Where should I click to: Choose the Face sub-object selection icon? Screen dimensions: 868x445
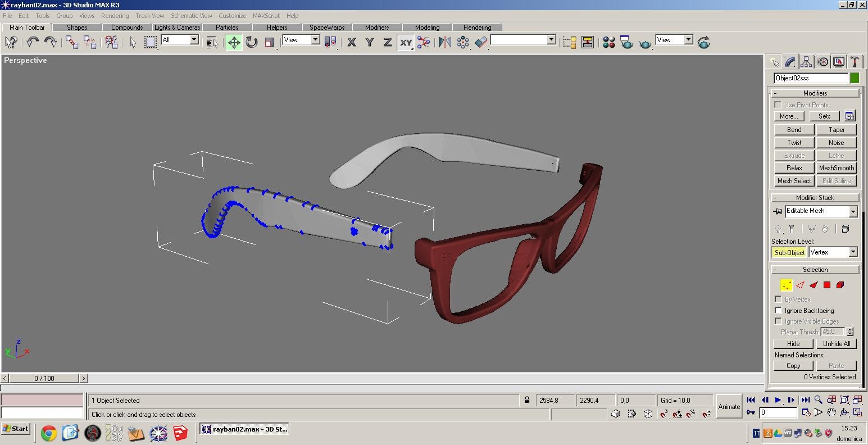click(814, 285)
